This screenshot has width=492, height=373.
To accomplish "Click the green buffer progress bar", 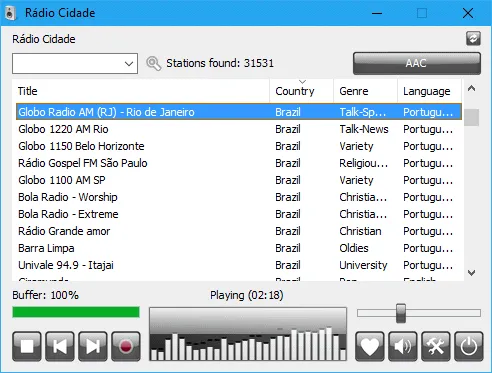I will point(76,312).
